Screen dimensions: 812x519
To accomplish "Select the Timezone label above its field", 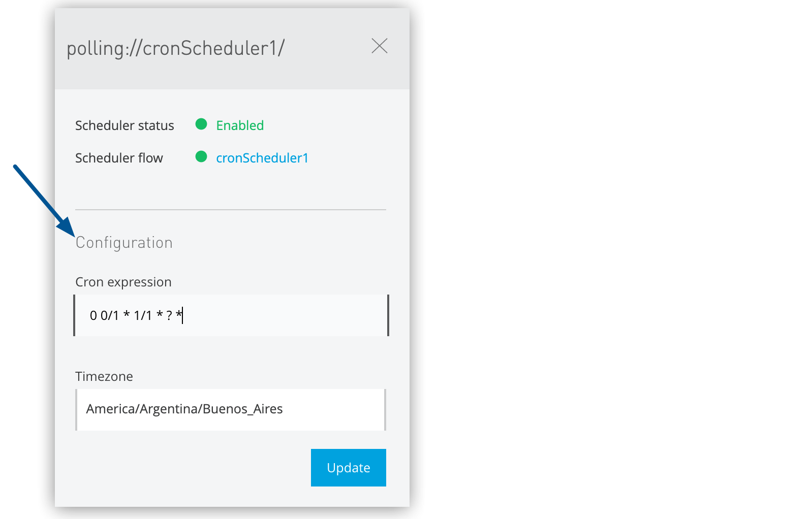I will pyautogui.click(x=104, y=376).
